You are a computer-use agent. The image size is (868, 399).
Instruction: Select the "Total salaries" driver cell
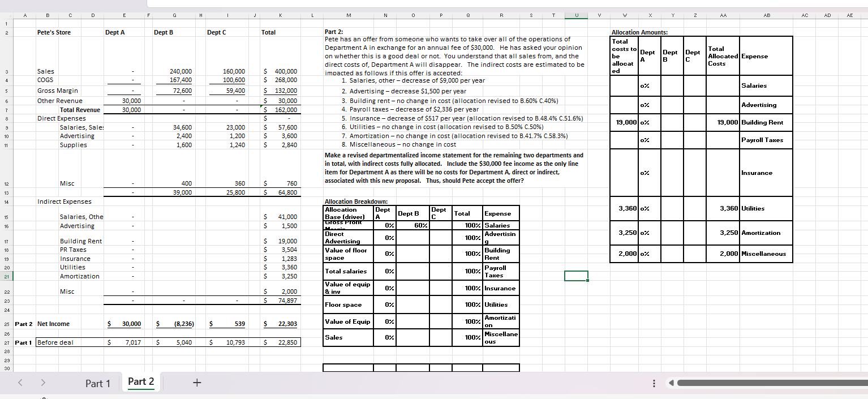tap(348, 271)
